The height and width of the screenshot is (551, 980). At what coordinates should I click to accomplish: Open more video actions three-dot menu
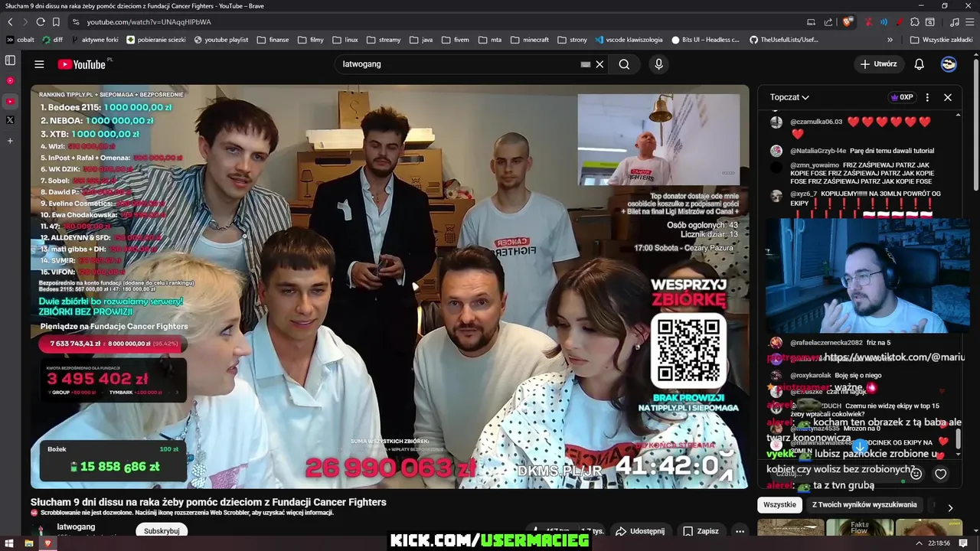coord(740,531)
